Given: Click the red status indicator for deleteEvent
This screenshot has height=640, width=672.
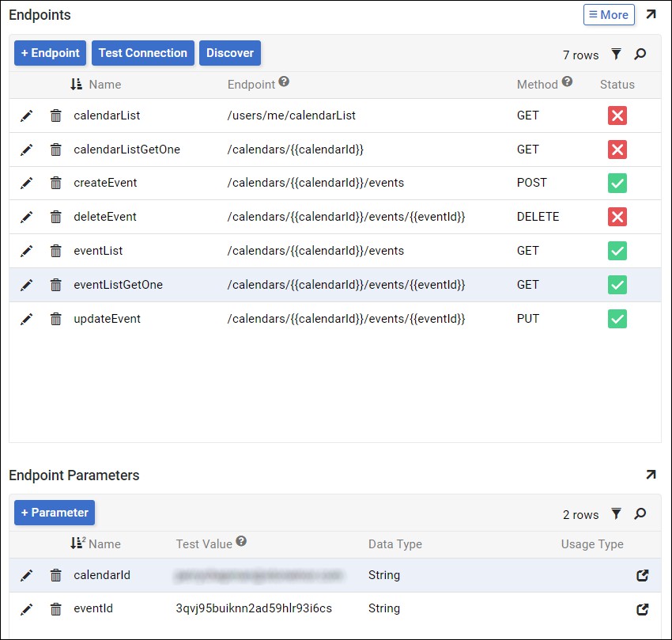Looking at the screenshot, I should point(617,216).
